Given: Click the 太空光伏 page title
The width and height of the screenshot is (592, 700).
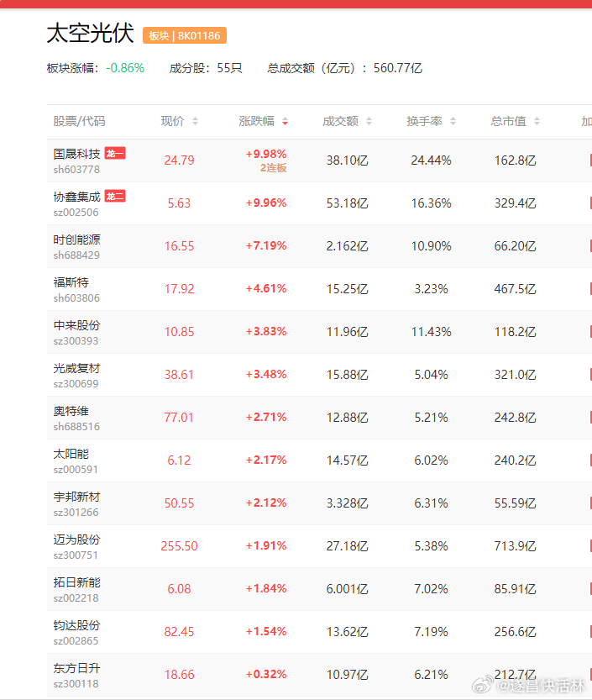Looking at the screenshot, I should (x=90, y=34).
